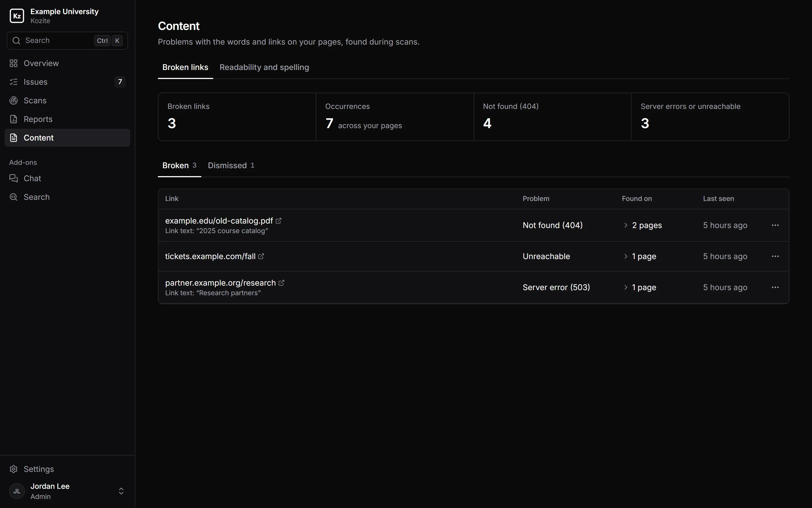The height and width of the screenshot is (508, 812).
Task: Click the Issues checklist icon
Action: point(14,82)
